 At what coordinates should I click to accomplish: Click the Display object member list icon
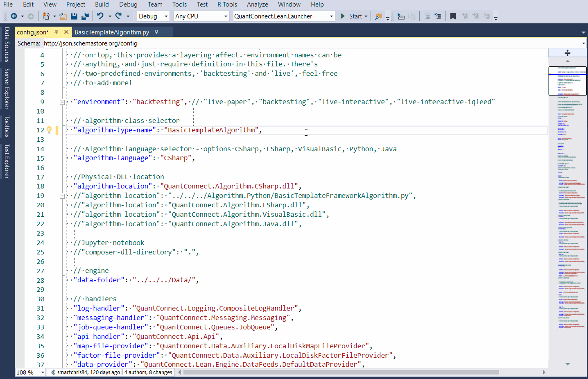pyautogui.click(x=401, y=16)
